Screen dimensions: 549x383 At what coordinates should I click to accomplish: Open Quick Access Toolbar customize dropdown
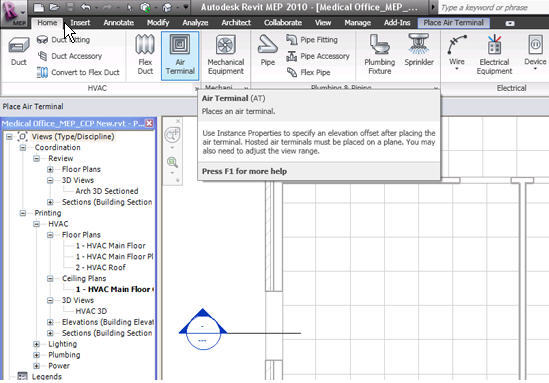[x=186, y=7]
